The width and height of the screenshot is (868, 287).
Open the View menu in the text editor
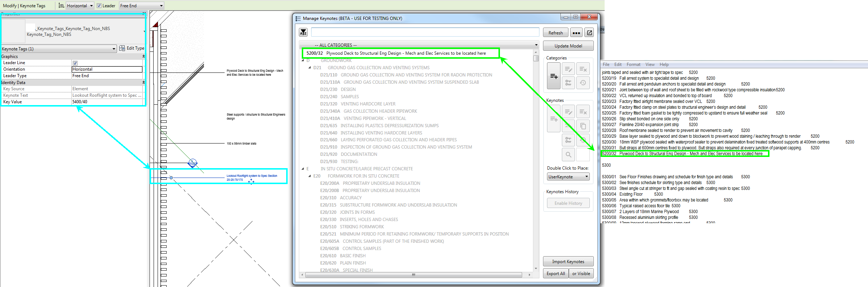tap(650, 65)
